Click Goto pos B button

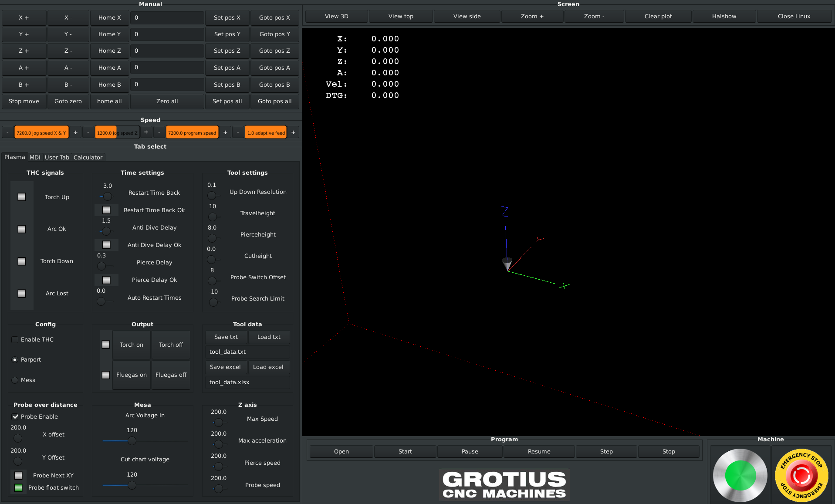pyautogui.click(x=274, y=85)
